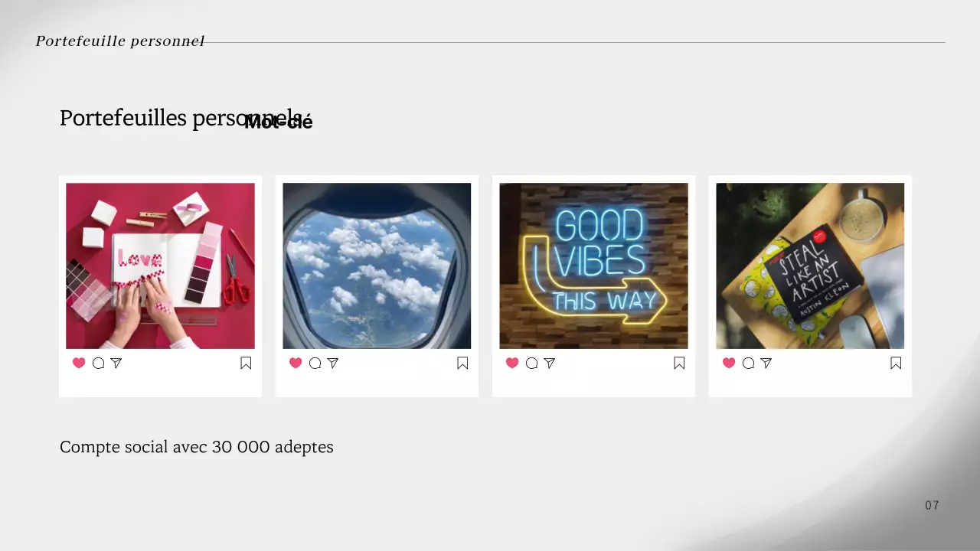Click the Compte social avec 30 000 adeptes caption

[x=197, y=447]
